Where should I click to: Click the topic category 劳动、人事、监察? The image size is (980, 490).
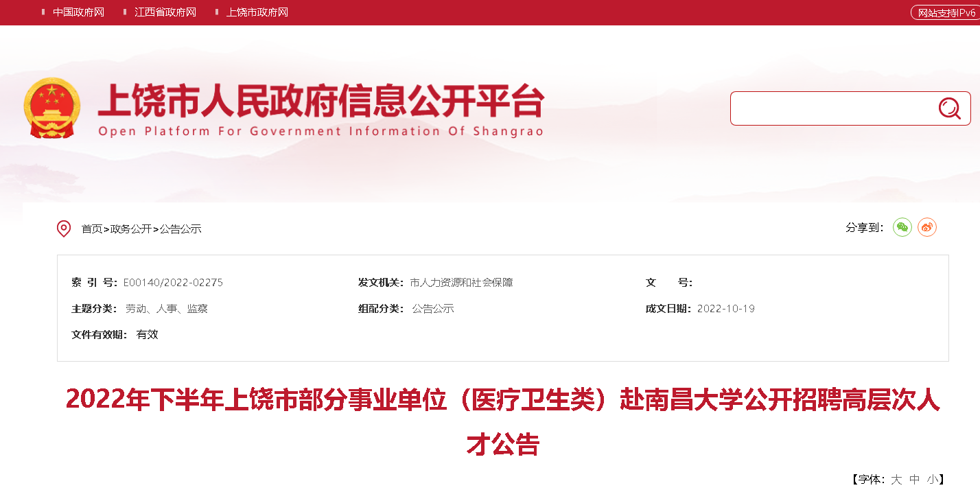[167, 308]
